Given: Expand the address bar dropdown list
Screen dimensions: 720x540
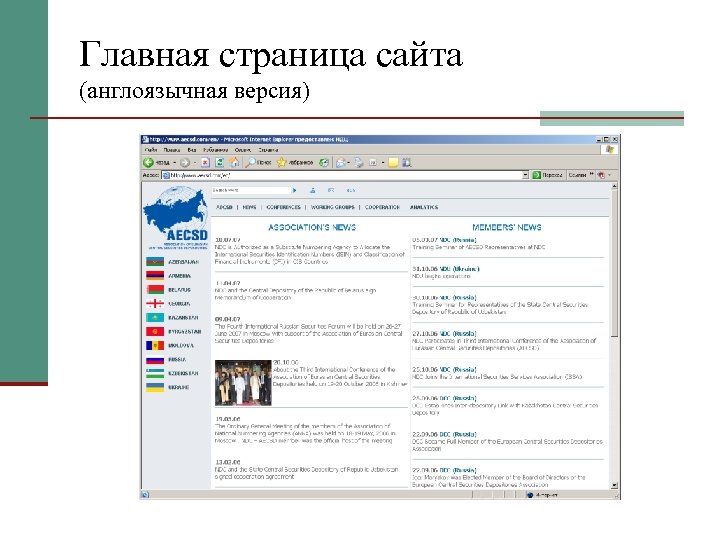Looking at the screenshot, I should [x=525, y=175].
